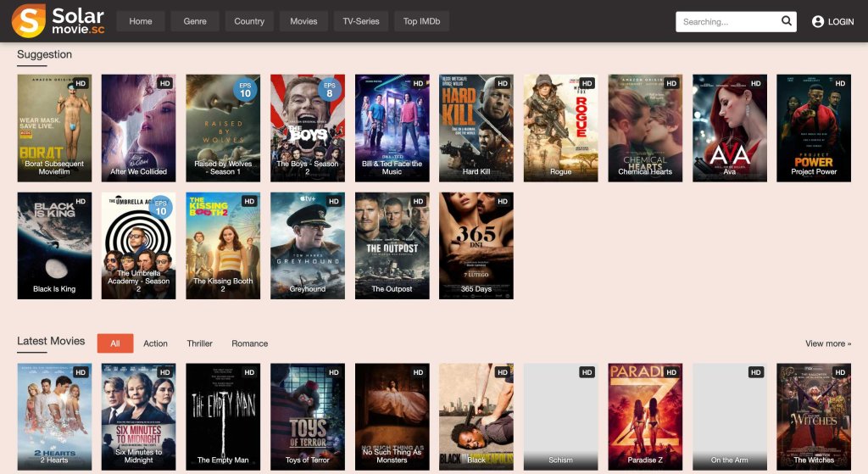
Task: Click HD badge on The Empty Man
Action: click(250, 372)
